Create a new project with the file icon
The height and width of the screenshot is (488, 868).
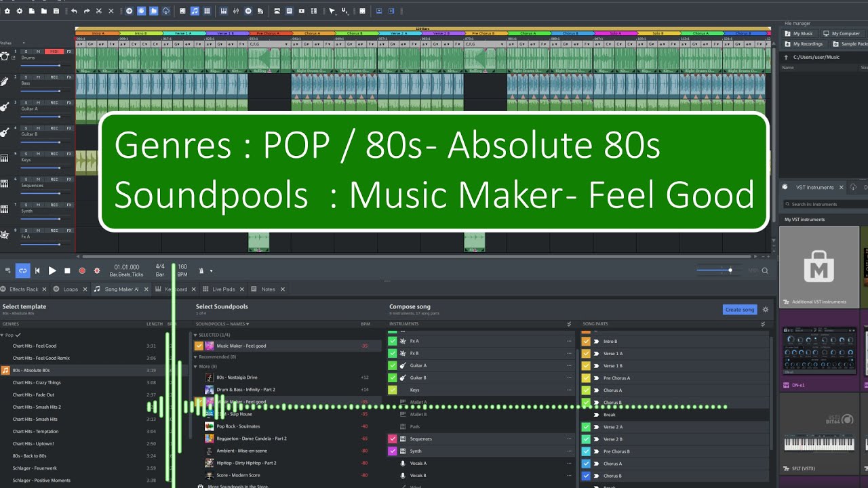[x=31, y=11]
